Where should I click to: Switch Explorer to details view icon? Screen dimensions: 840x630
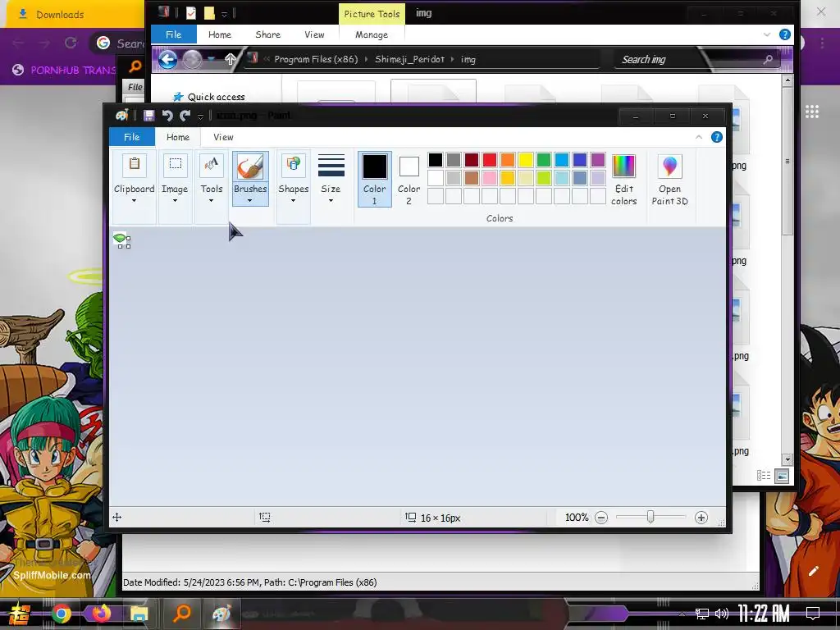point(764,475)
